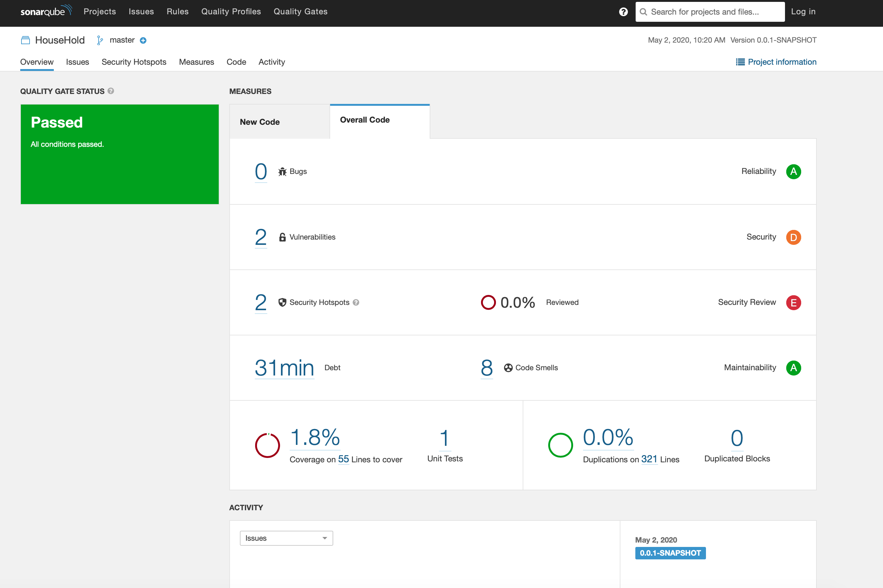Click the Quality Gate Status help icon

tap(111, 91)
